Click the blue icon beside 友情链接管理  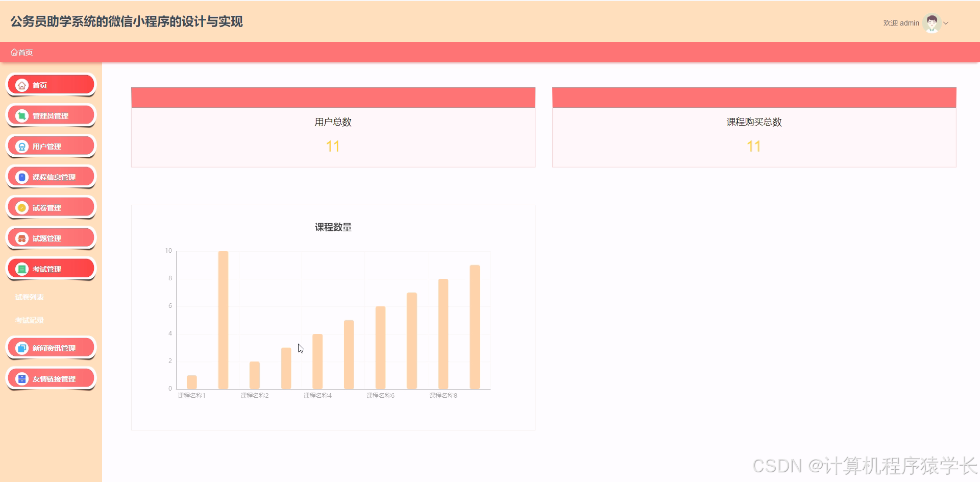click(22, 379)
